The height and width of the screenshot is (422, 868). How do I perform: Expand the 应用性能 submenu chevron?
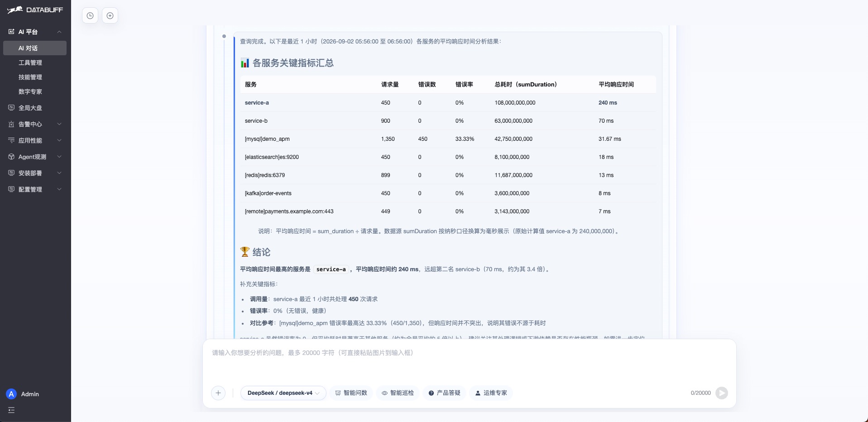coord(59,140)
